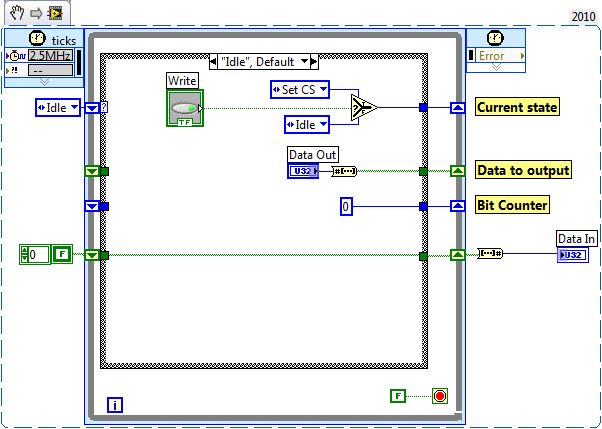Viewport: 602px width, 429px height.
Task: Click the ticks label in input node
Action: (x=64, y=41)
